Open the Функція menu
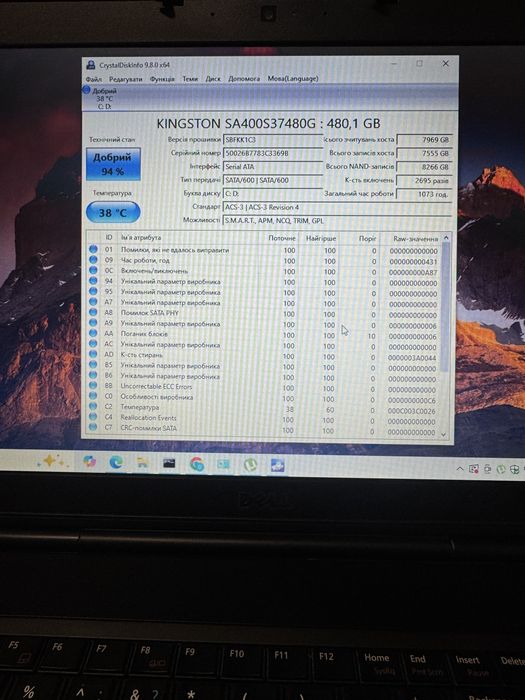525x700 pixels. [162, 79]
